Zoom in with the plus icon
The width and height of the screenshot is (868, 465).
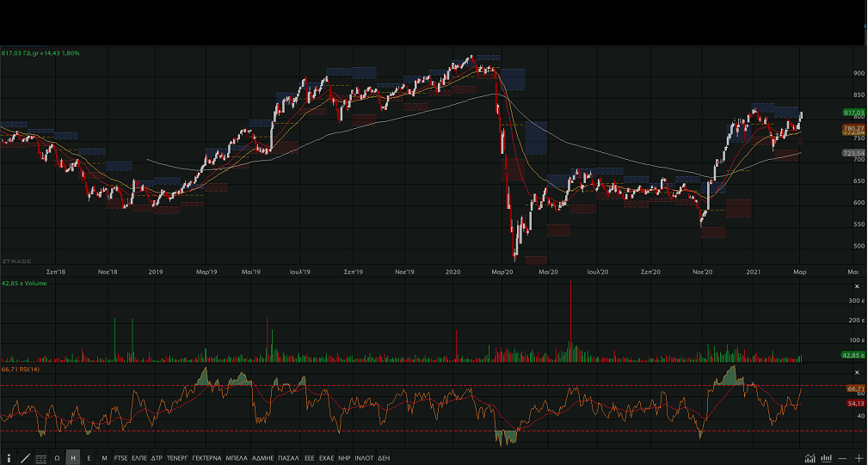(x=859, y=458)
